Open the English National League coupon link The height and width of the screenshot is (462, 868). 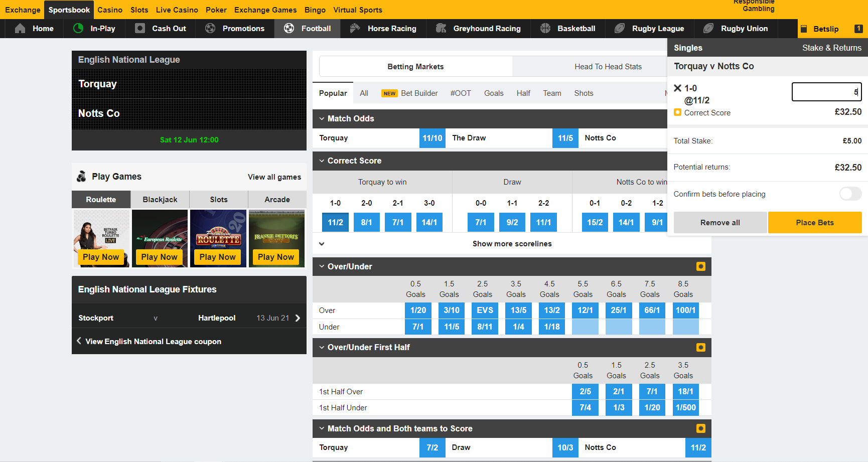click(154, 341)
